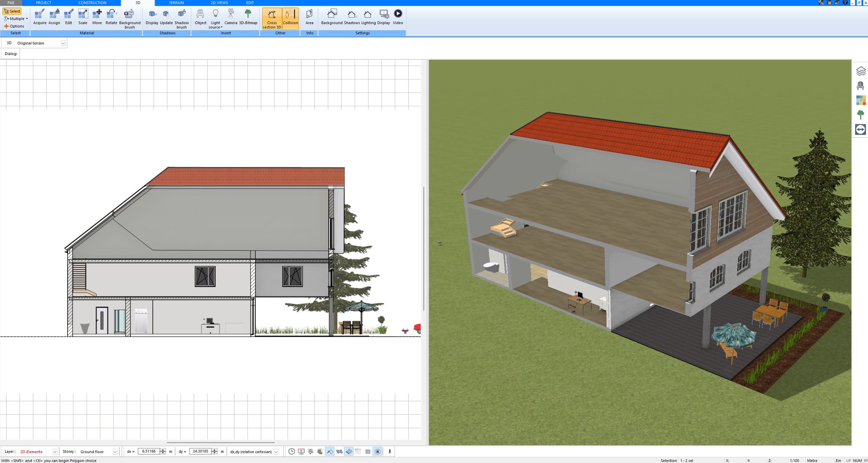Open the Original terrain dropdown
Screen dimensions: 868x463
(63, 43)
